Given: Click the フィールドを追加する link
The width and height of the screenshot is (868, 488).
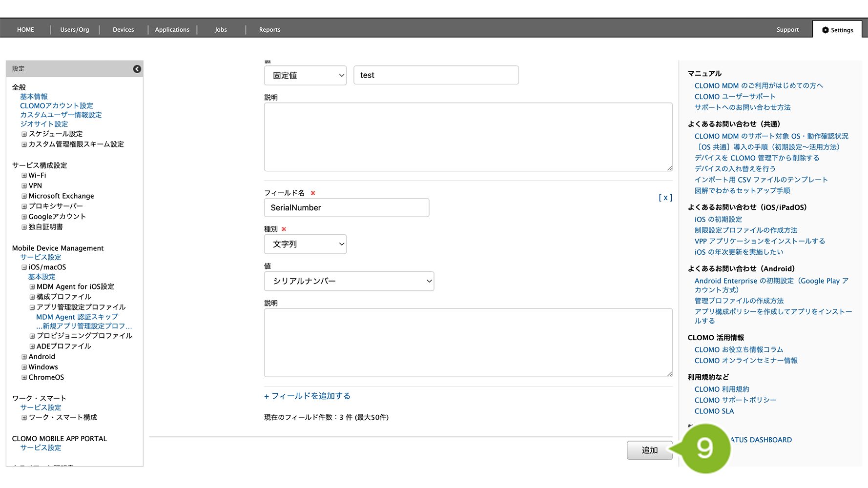Looking at the screenshot, I should 307,396.
